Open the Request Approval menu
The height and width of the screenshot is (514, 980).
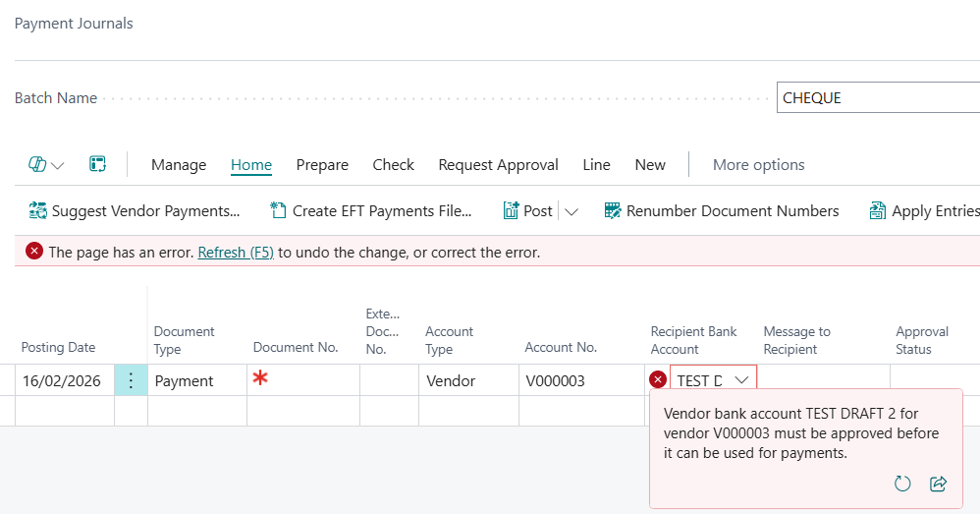click(498, 165)
